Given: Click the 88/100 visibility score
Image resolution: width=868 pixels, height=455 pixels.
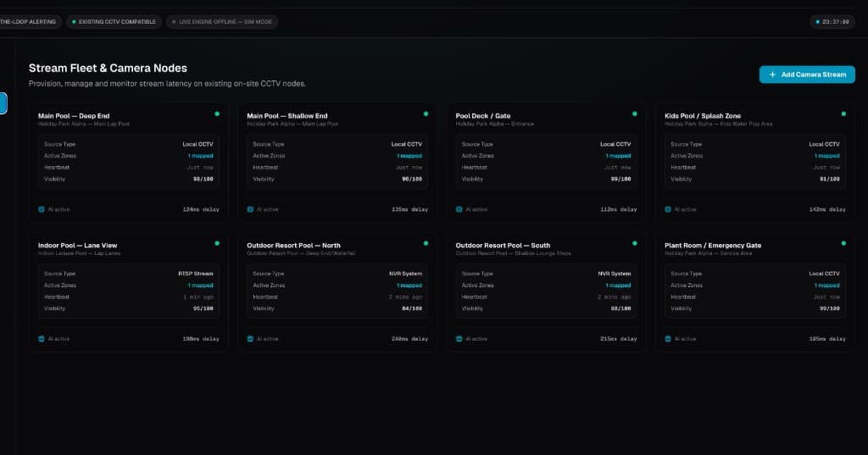Looking at the screenshot, I should tap(620, 309).
